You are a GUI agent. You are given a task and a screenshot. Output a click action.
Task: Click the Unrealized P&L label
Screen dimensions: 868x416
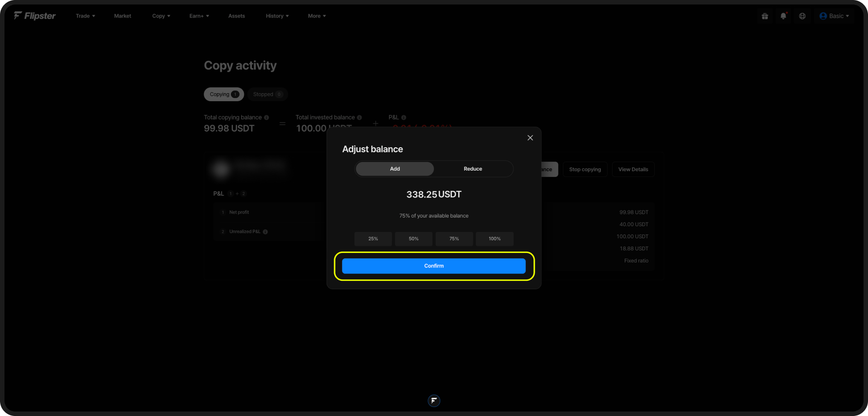pos(245,232)
